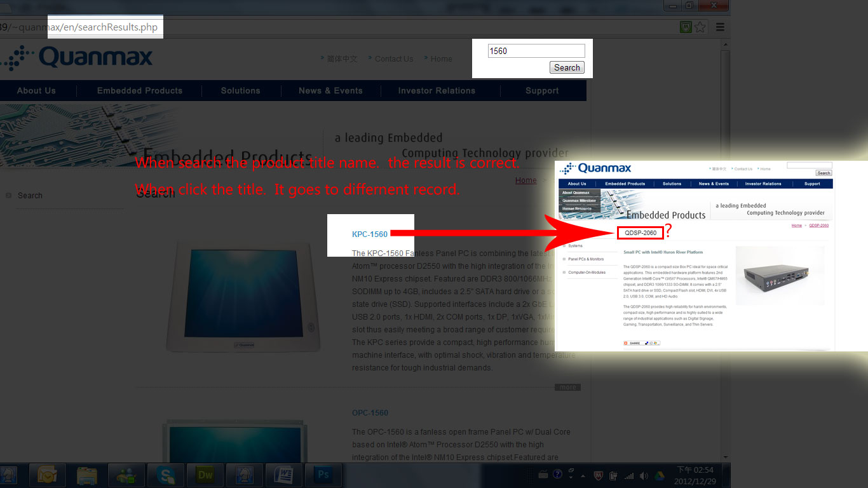Open Skype from the taskbar
Viewport: 868px width, 488px height.
pyautogui.click(x=166, y=475)
